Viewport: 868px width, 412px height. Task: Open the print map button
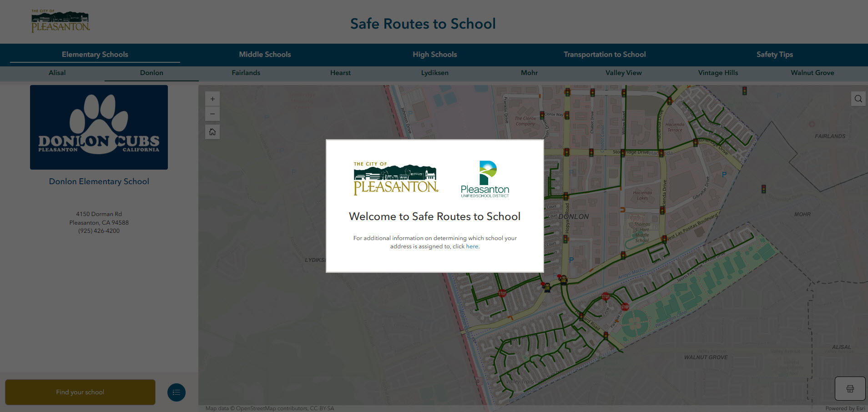[x=850, y=389]
